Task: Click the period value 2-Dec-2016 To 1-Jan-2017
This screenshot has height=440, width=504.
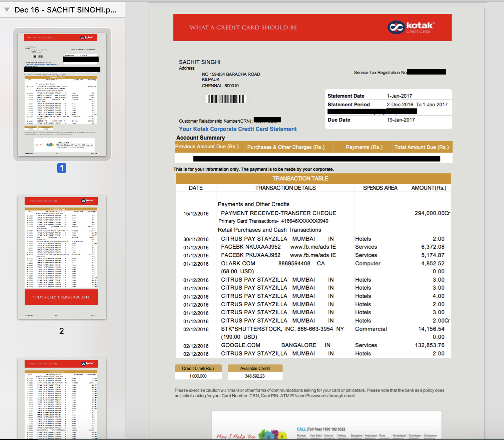Action: (x=417, y=105)
